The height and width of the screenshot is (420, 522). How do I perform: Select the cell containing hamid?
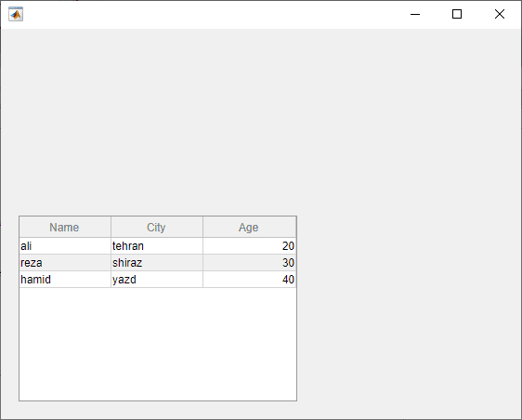tap(65, 280)
